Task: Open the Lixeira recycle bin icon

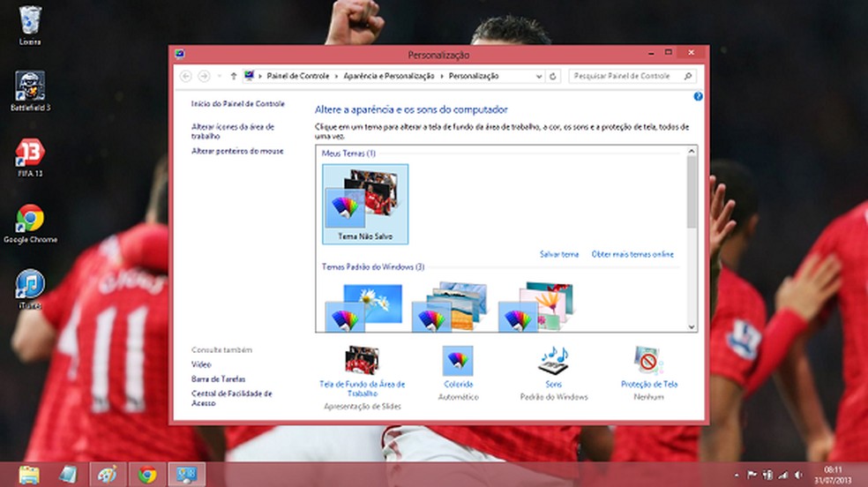Action: 30,25
